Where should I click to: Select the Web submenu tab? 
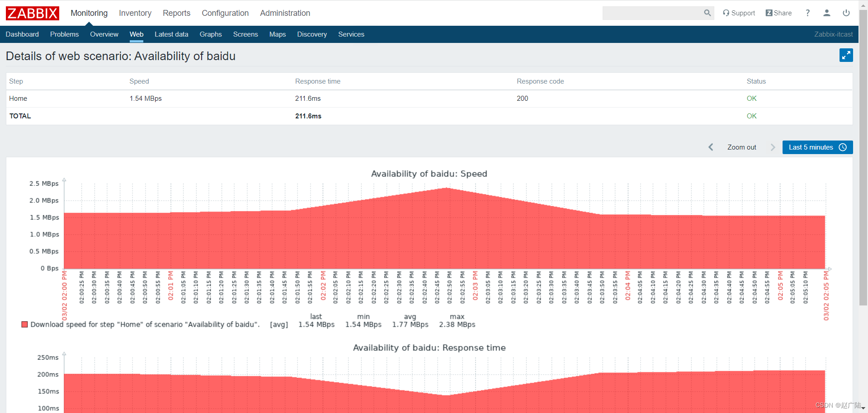137,34
